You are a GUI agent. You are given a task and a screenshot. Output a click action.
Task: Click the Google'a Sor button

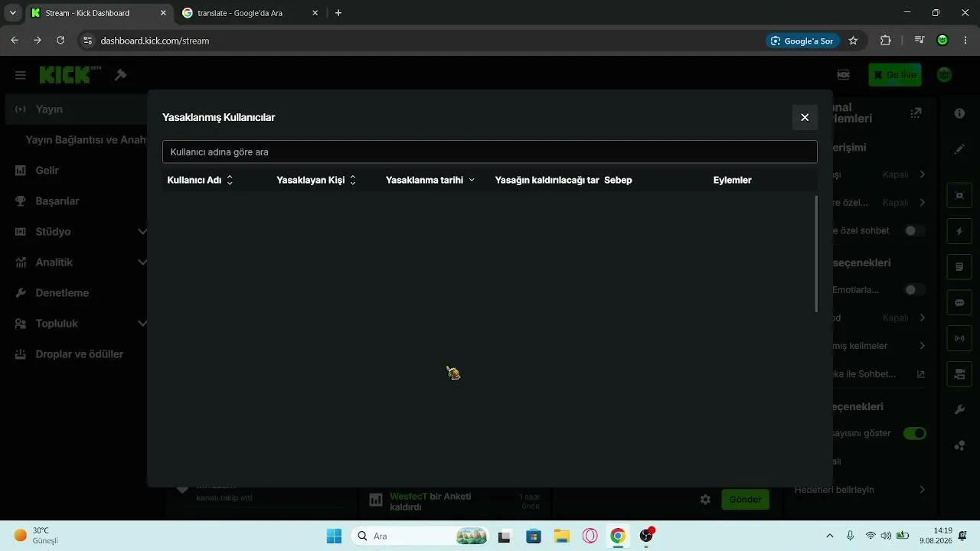[x=802, y=41]
